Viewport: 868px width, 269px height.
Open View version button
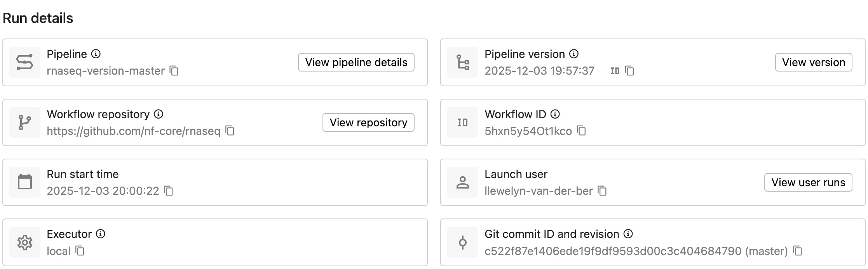point(813,62)
